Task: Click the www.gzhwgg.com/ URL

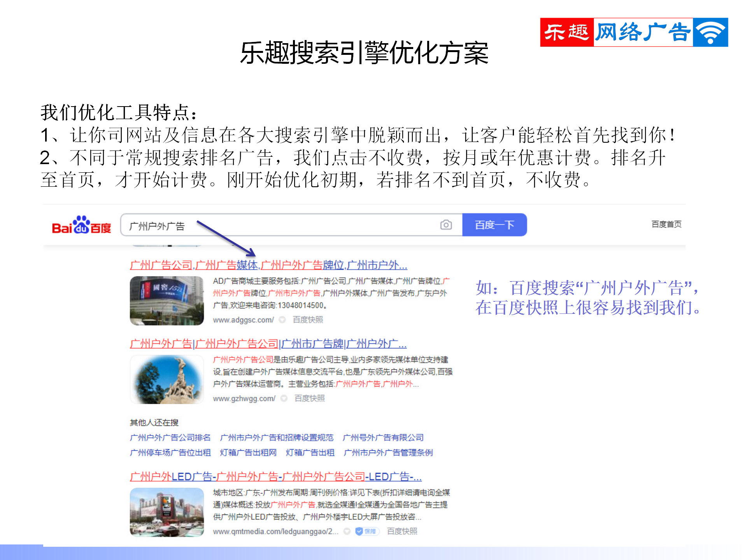Action: coord(244,399)
